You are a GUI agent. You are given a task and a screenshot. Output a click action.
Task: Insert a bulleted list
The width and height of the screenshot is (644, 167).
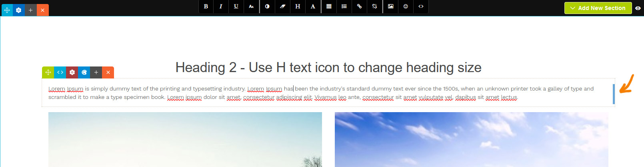point(344,6)
